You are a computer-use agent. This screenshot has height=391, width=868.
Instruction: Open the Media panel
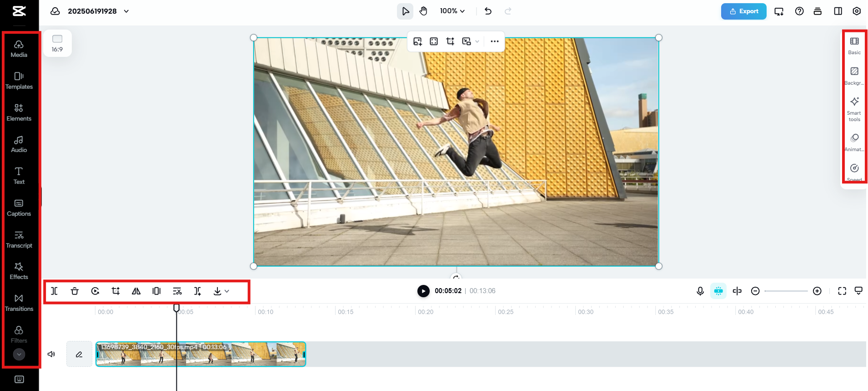[19, 49]
